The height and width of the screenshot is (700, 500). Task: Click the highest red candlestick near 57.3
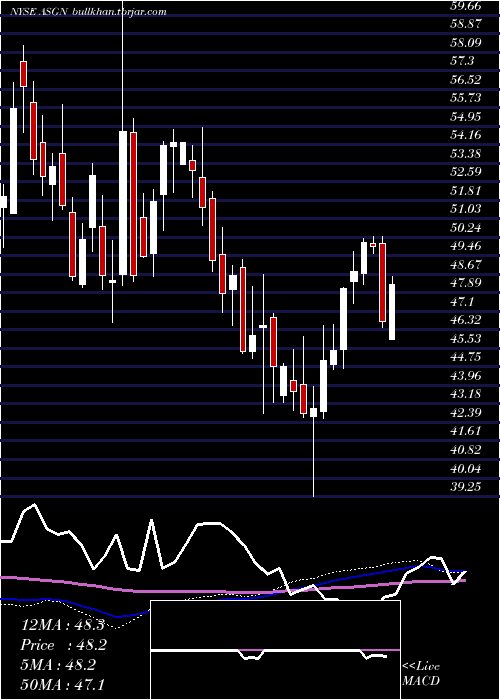23,74
